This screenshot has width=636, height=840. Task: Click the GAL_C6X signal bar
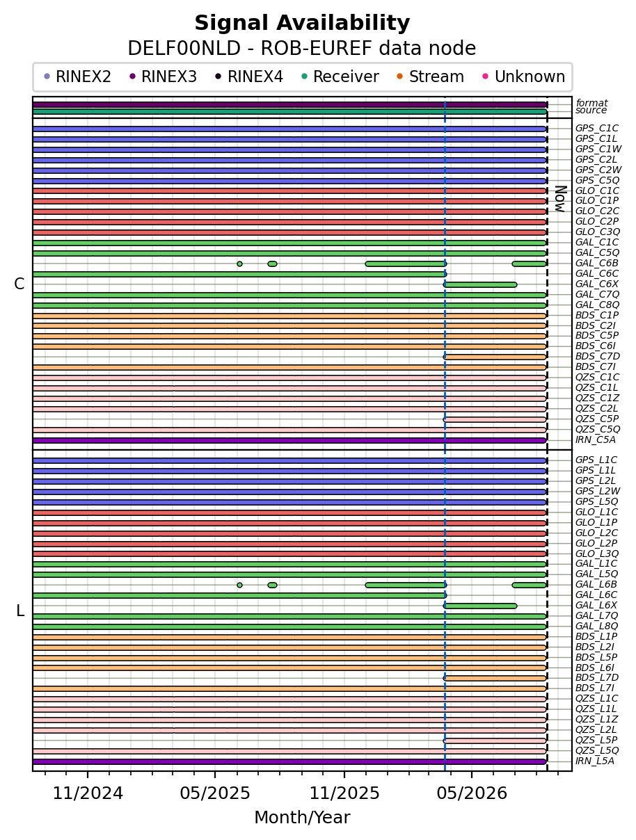tap(480, 284)
